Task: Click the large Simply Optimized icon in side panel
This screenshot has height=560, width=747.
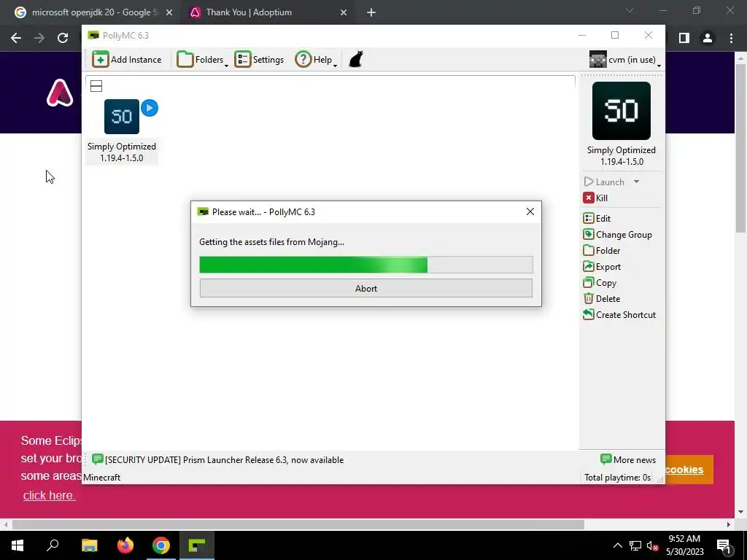Action: tap(622, 111)
